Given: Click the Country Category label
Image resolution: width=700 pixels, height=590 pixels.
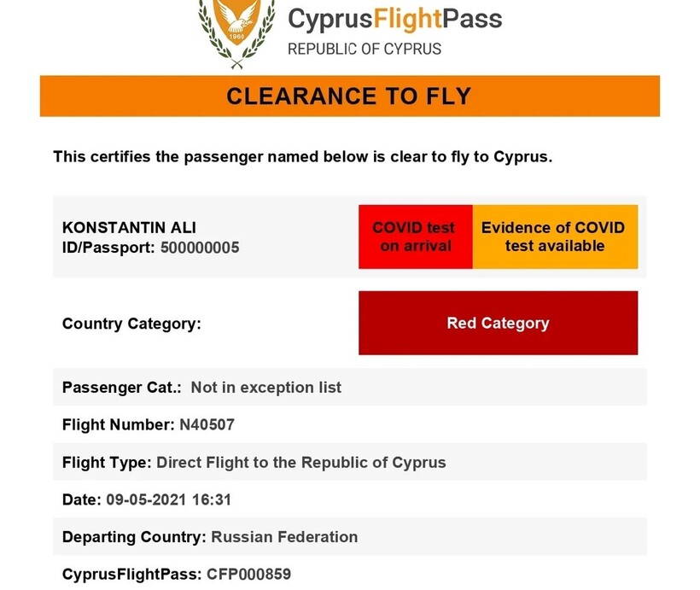Looking at the screenshot, I should tap(131, 324).
